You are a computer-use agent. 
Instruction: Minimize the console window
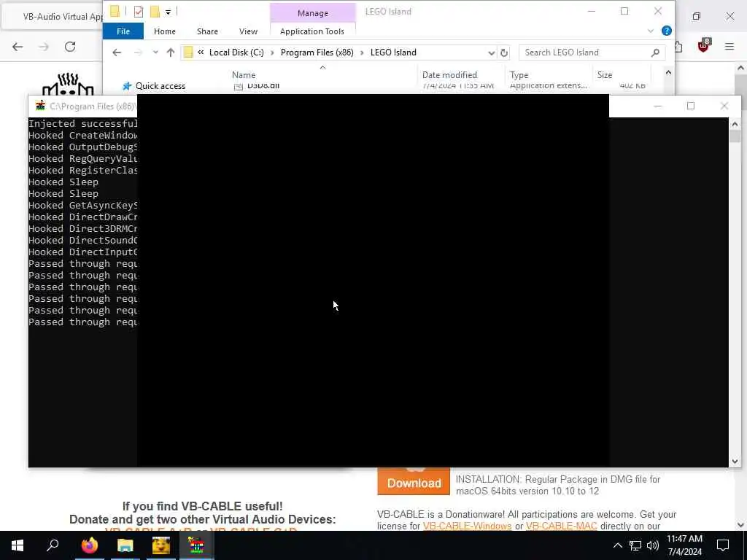[657, 106]
